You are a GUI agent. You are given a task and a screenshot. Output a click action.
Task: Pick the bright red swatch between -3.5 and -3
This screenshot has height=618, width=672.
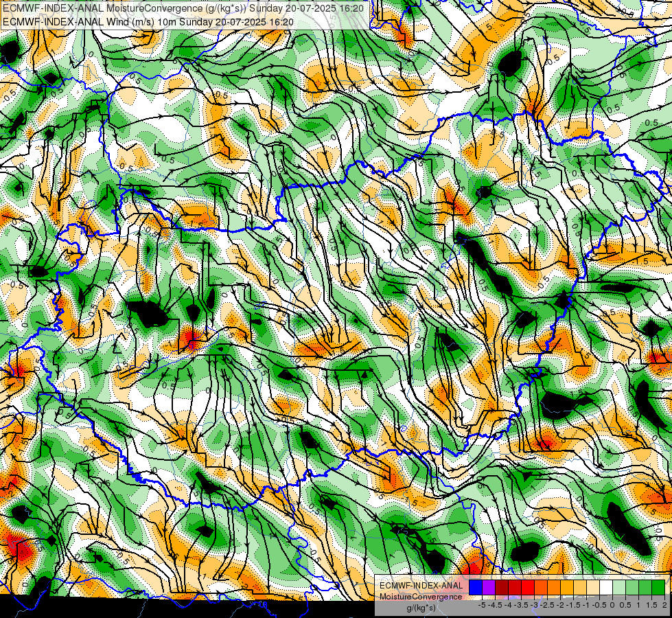(528, 587)
